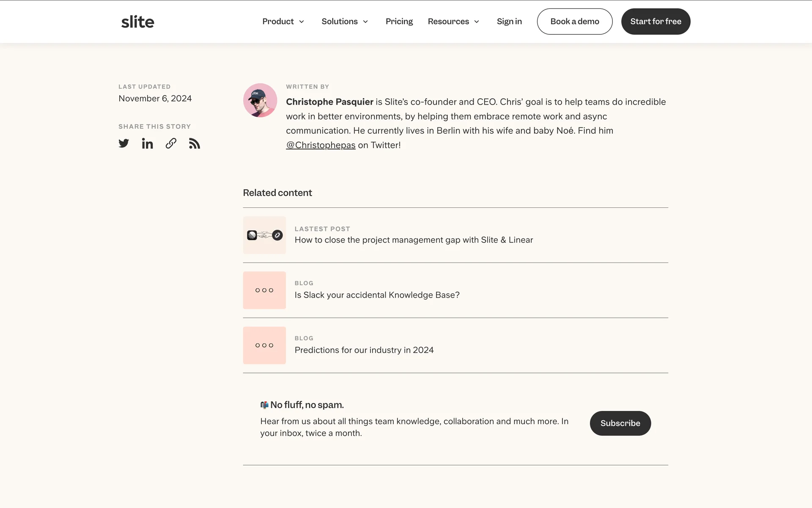Open the Predictions 2024 post thumbnail

264,345
